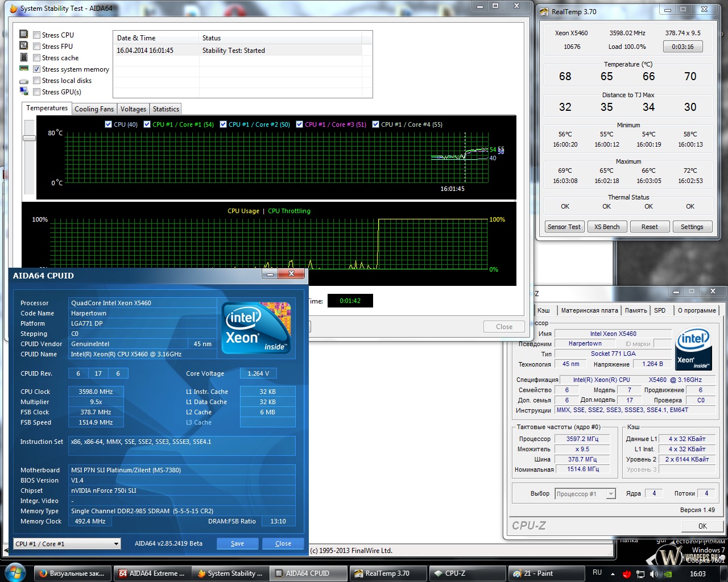This screenshot has height=582, width=728.
Task: Open the CPU #1 / Core #1 dropdown
Action: pyautogui.click(x=67, y=544)
